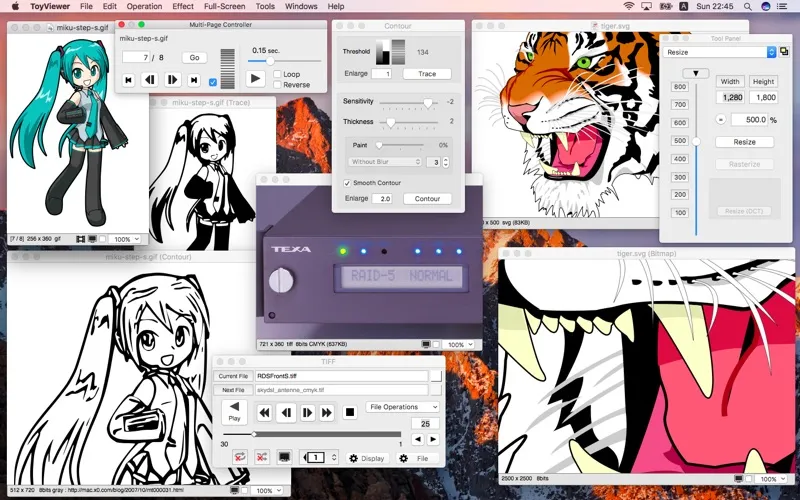The image size is (800, 500).
Task: Click the Trace button
Action: [x=427, y=73]
